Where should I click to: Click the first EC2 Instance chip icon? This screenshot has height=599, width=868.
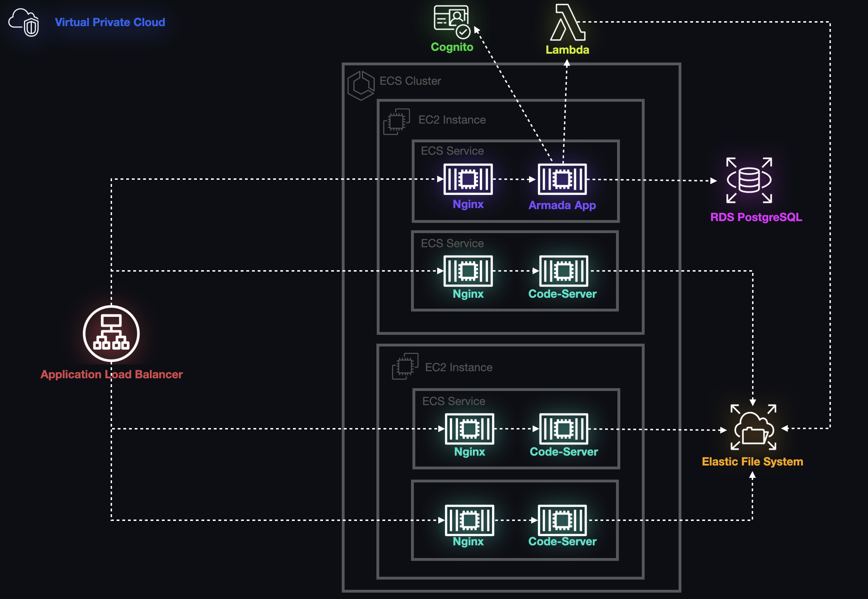point(396,121)
